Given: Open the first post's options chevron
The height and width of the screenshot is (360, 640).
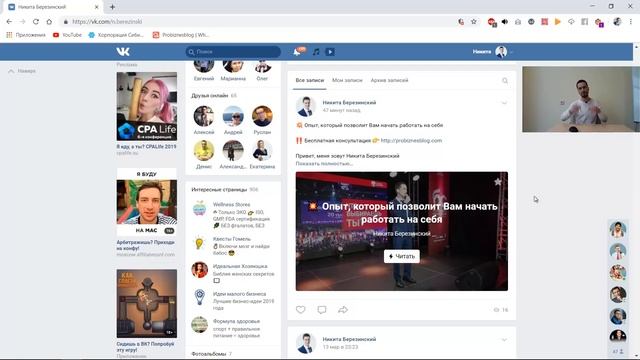Looking at the screenshot, I should pos(504,103).
